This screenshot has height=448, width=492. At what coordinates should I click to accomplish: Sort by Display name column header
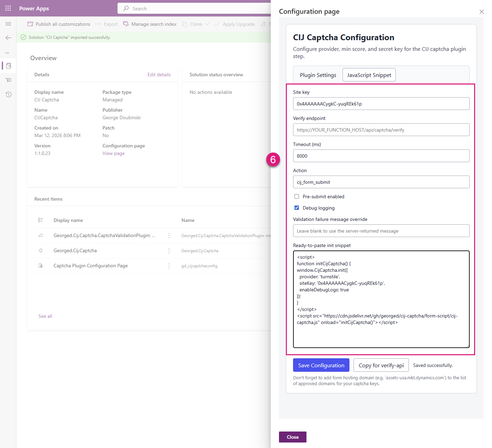(x=68, y=220)
